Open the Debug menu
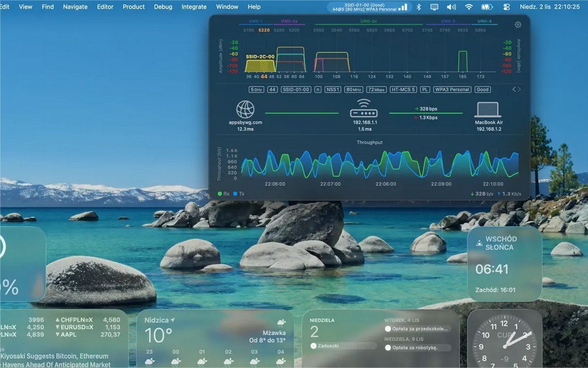The width and height of the screenshot is (588, 368). (x=163, y=7)
